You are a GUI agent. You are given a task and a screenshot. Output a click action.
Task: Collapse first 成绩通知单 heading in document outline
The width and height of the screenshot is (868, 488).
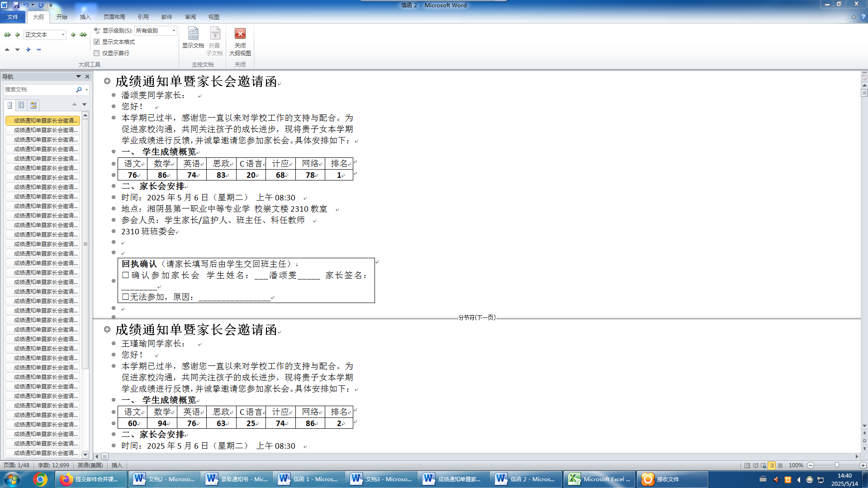tap(107, 81)
